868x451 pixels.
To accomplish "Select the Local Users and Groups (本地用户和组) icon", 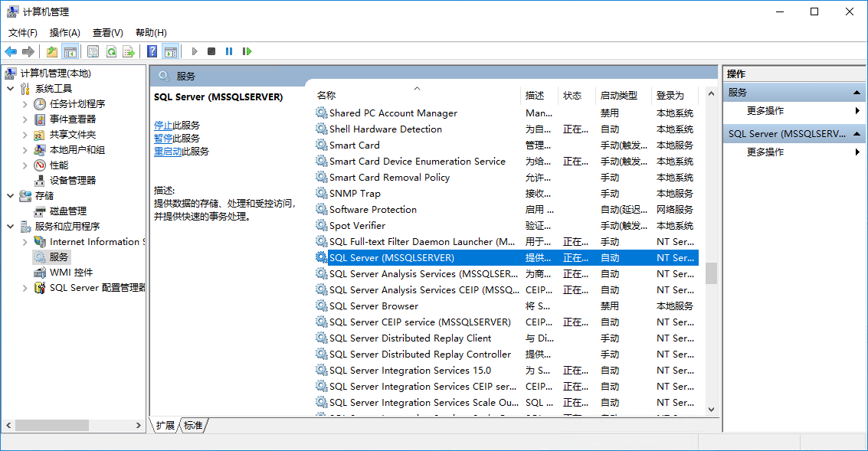I will (40, 150).
